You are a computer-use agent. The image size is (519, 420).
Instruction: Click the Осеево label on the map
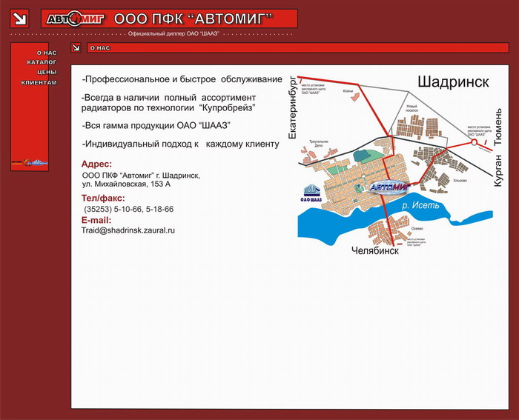click(x=417, y=229)
